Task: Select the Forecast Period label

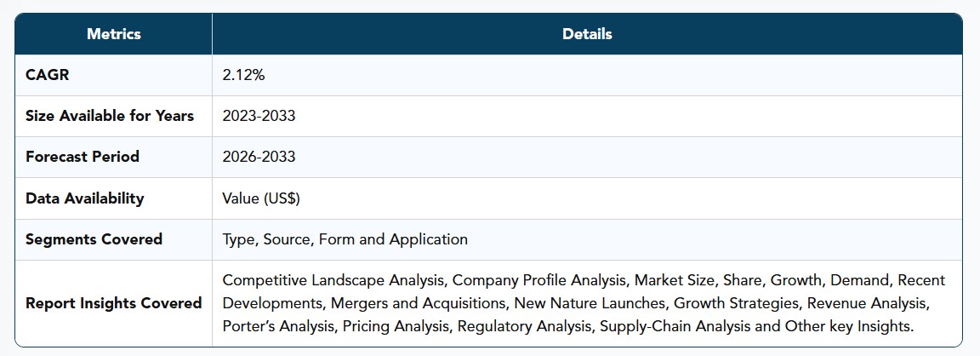Action: 83,157
